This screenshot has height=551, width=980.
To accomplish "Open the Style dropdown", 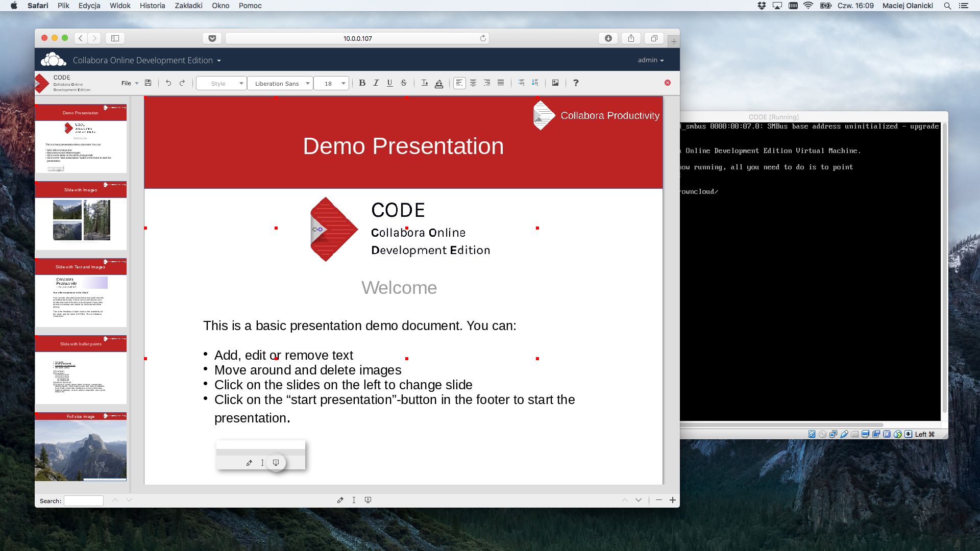I will point(222,83).
